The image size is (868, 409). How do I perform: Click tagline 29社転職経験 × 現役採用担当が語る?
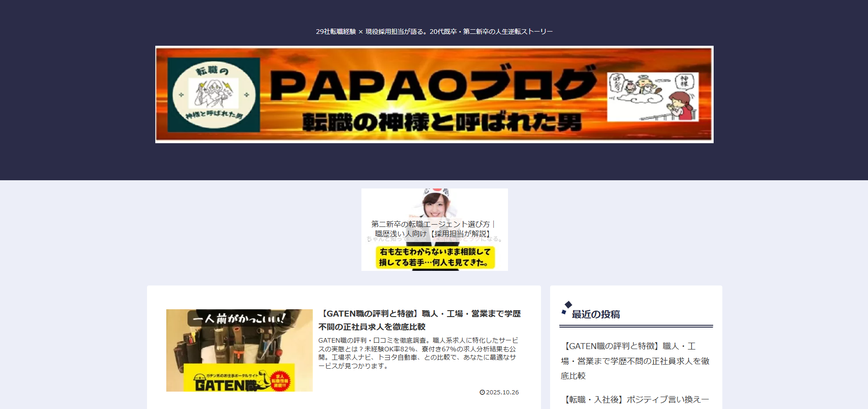(x=434, y=32)
